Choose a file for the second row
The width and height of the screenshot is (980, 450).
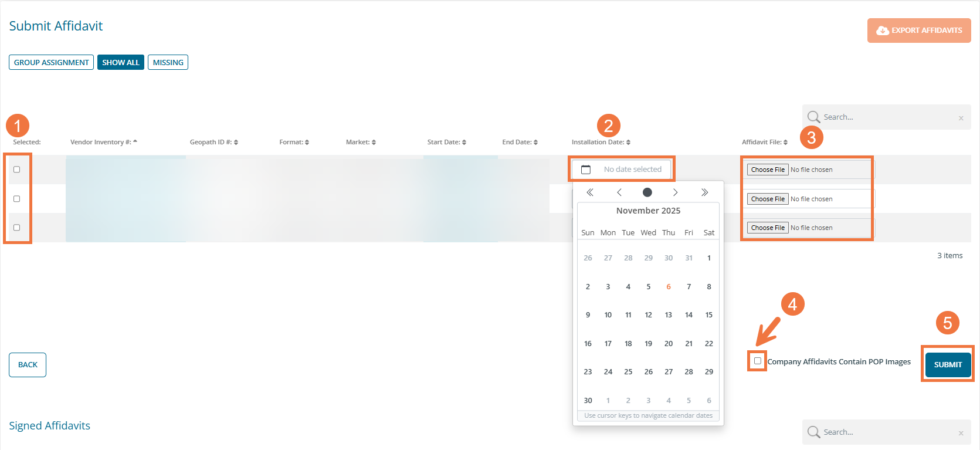tap(768, 199)
